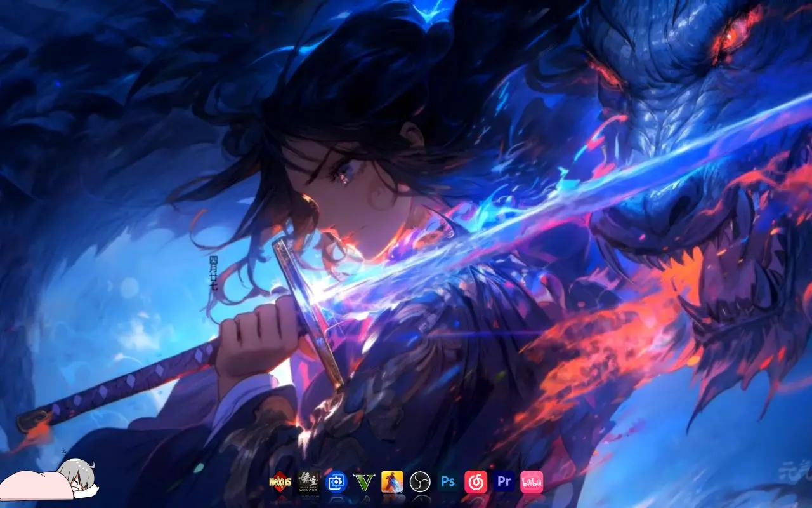The height and width of the screenshot is (508, 812).
Task: Open the Nexus dock app
Action: coord(280,482)
